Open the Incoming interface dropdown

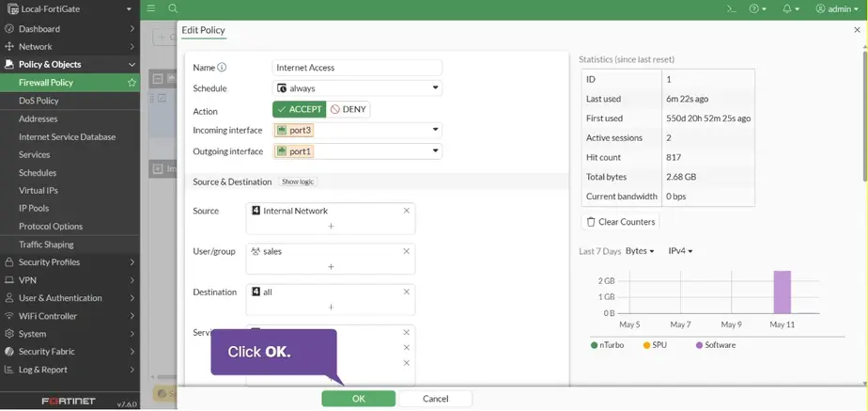click(357, 130)
